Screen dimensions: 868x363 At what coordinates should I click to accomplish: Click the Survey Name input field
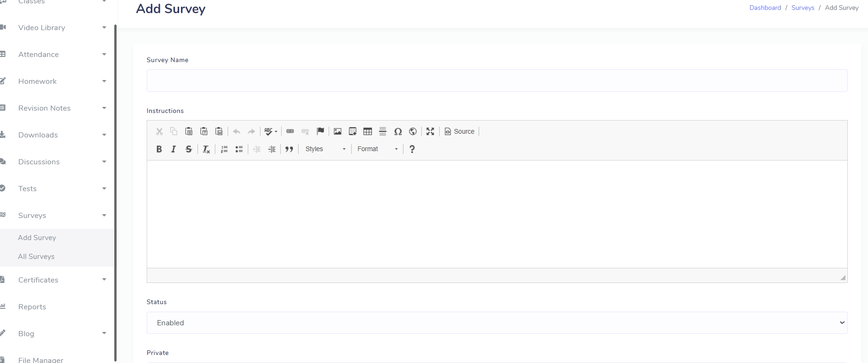497,81
